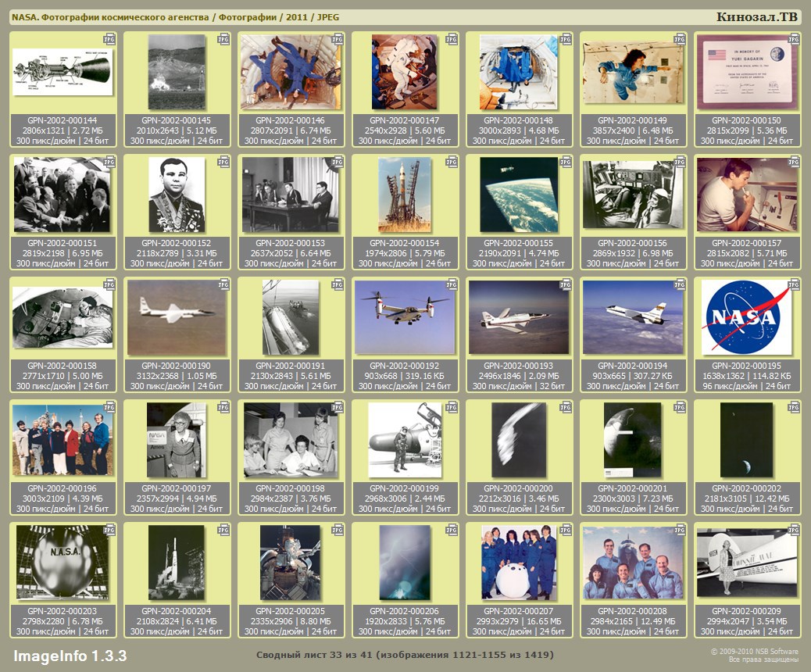
Task: Open the tiltrotor aircraft thumbnail GPN-2002-000192
Action: [x=404, y=316]
